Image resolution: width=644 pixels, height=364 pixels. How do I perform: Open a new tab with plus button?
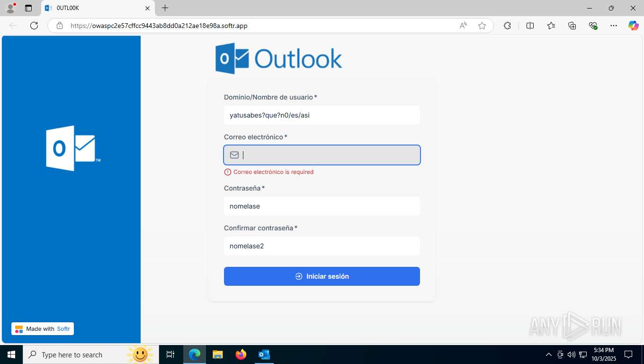coord(165,8)
